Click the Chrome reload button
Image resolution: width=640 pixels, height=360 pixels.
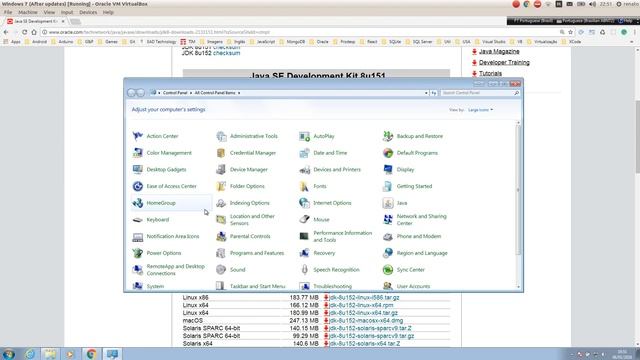[24, 32]
